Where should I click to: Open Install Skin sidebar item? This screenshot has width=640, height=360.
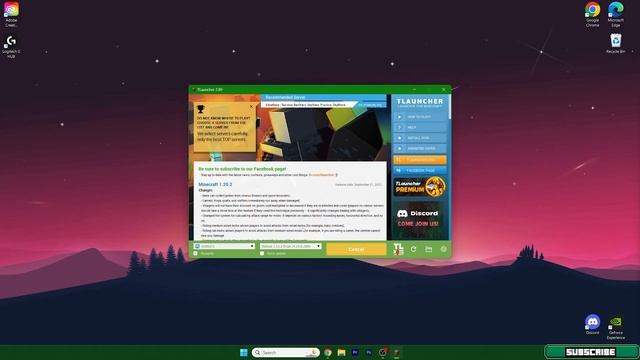pyautogui.click(x=420, y=138)
